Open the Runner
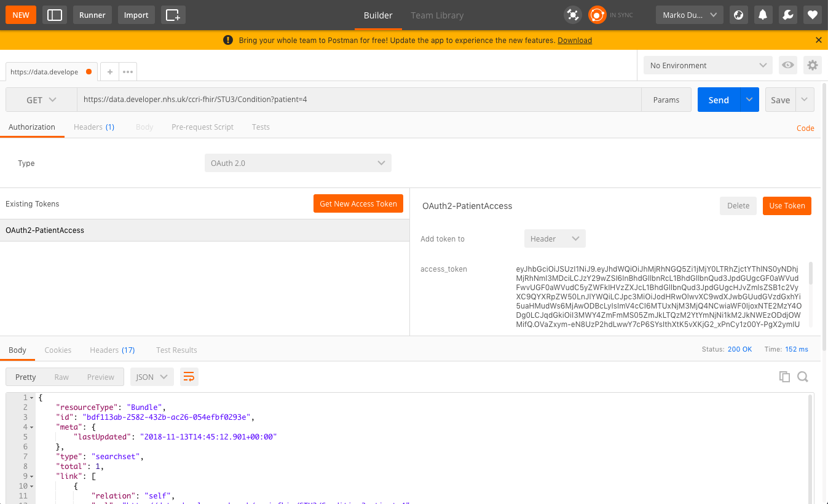Viewport: 828px width, 504px height. [92, 15]
